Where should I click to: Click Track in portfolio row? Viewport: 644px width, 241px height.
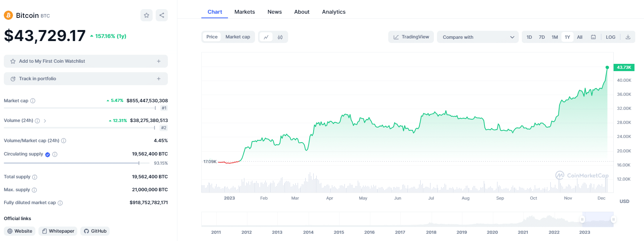[86, 79]
